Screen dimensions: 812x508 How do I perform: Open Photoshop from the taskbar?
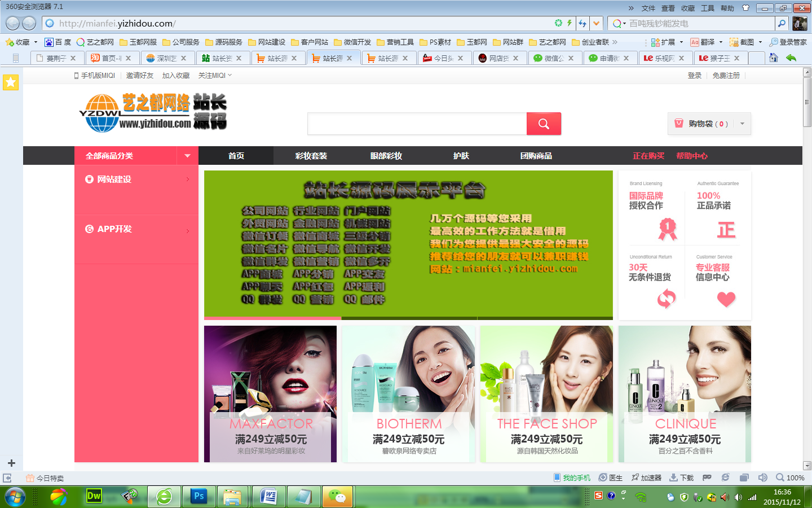[199, 496]
